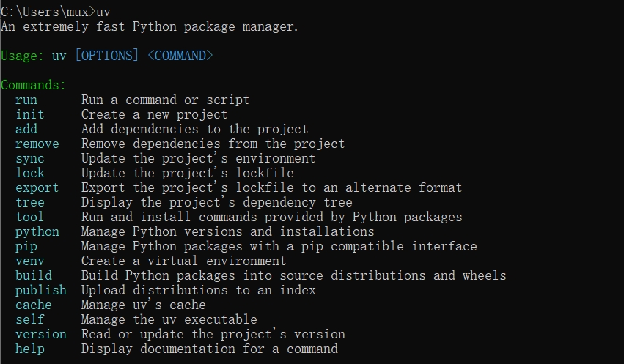
Task: Click the 'publish' command entry
Action: [x=41, y=290]
